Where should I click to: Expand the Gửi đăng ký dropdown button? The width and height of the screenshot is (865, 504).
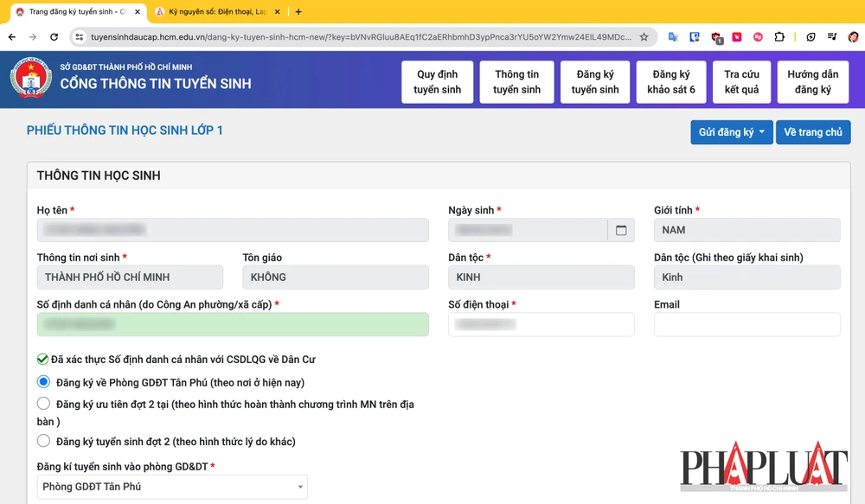731,132
